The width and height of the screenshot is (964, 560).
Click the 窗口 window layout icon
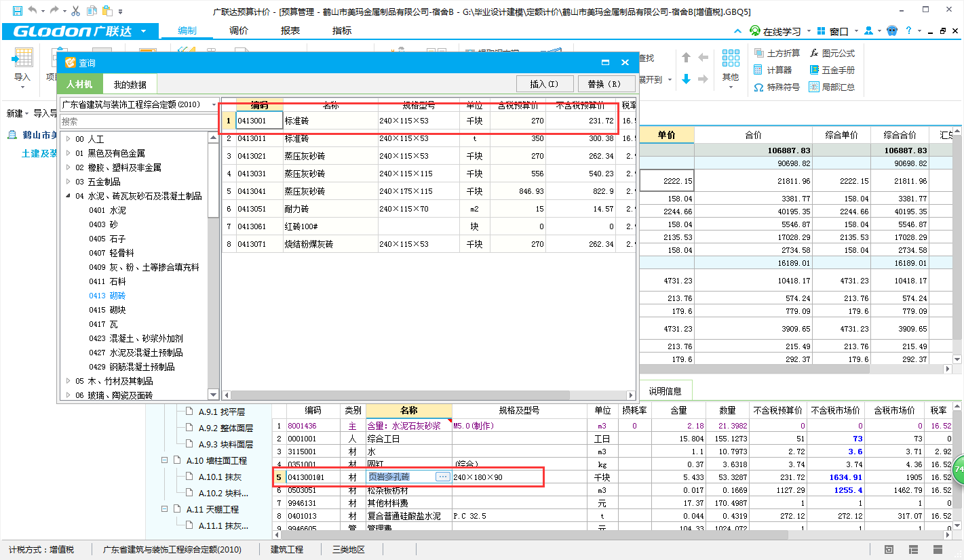(x=822, y=31)
